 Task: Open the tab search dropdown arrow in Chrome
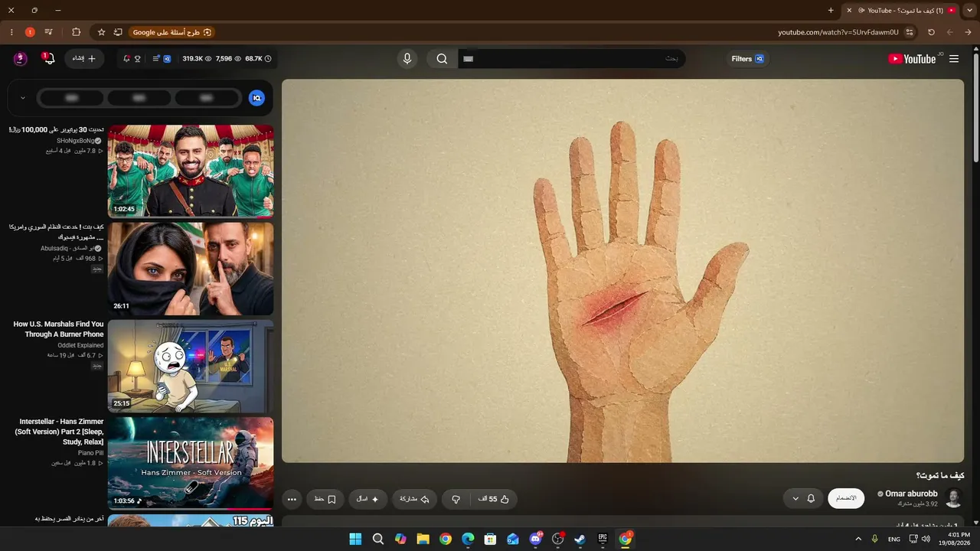pyautogui.click(x=969, y=10)
